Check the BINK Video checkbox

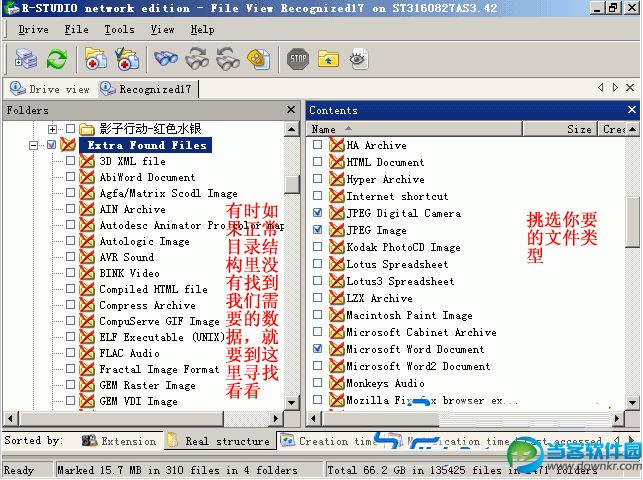pos(71,272)
